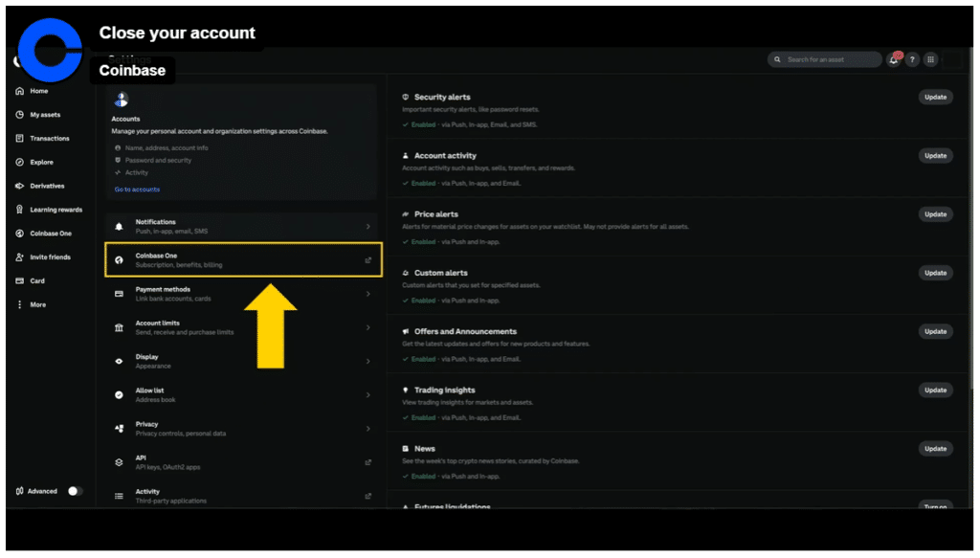Open Explore in the sidebar
This screenshot has height=558, width=980.
point(41,163)
